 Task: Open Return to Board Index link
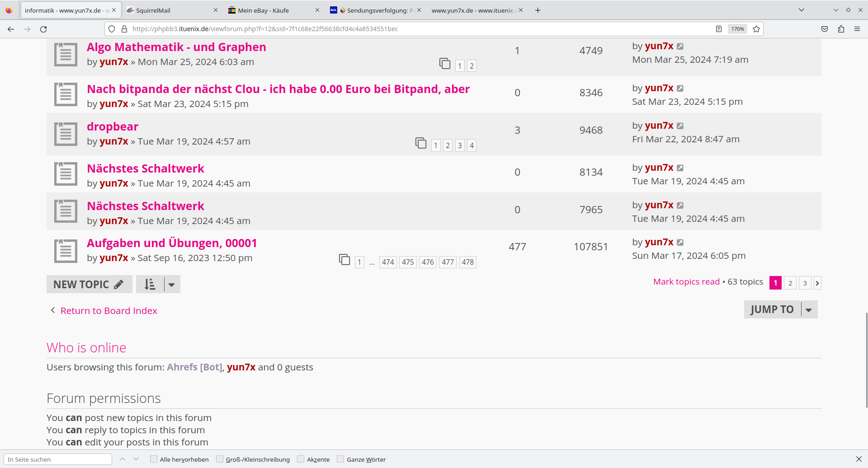pyautogui.click(x=108, y=311)
